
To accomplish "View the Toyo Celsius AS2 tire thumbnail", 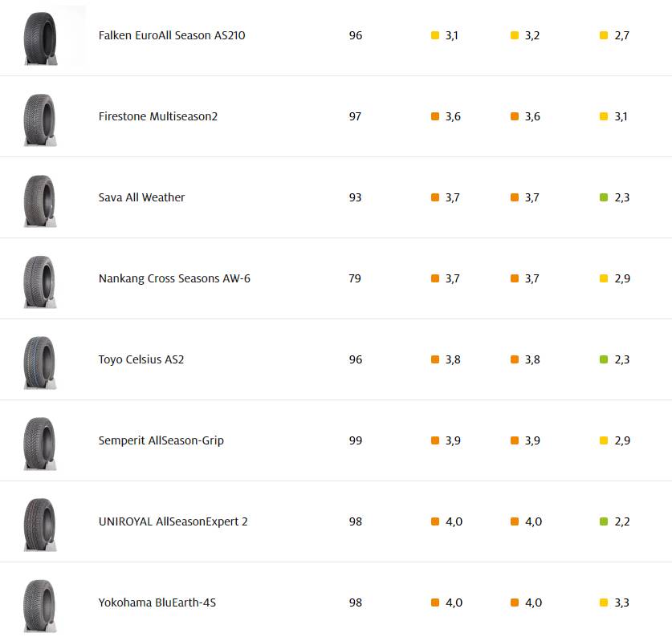I will [40, 362].
